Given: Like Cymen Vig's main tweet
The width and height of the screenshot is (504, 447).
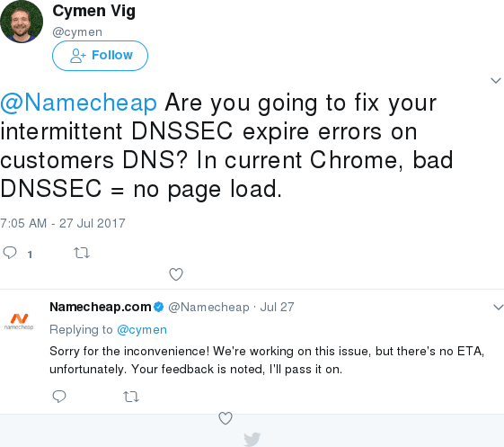Looking at the screenshot, I should tap(176, 274).
